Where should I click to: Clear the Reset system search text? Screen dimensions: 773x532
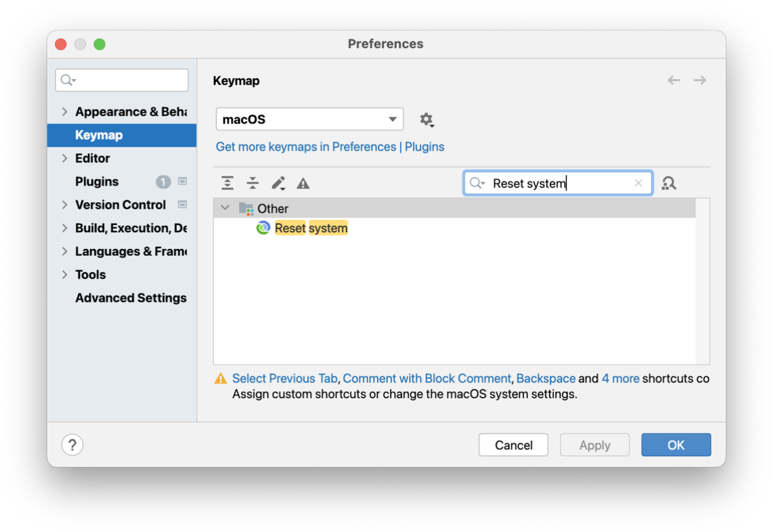639,183
